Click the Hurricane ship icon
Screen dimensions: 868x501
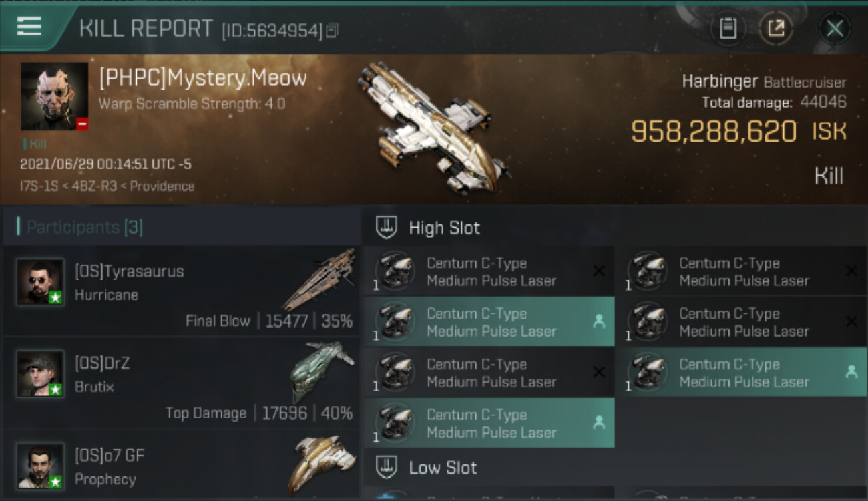coord(319,279)
